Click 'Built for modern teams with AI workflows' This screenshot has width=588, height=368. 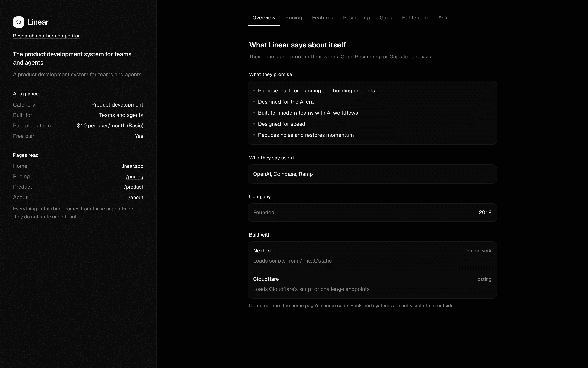308,113
